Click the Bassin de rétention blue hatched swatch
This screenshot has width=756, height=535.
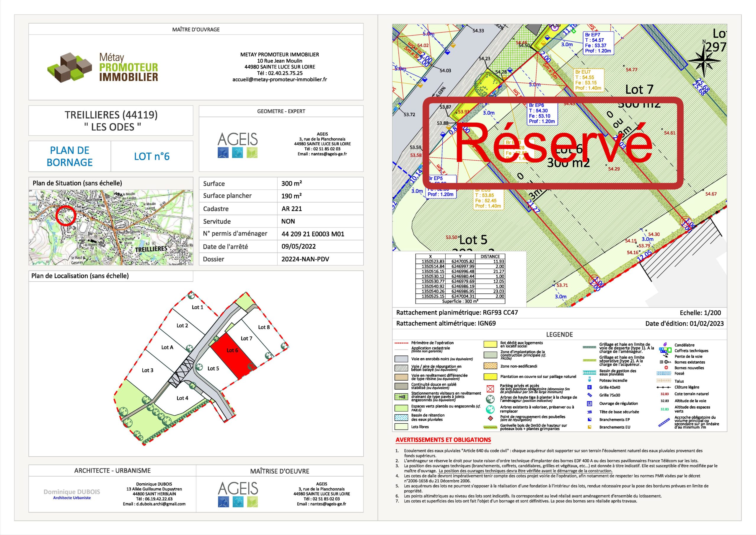(401, 417)
